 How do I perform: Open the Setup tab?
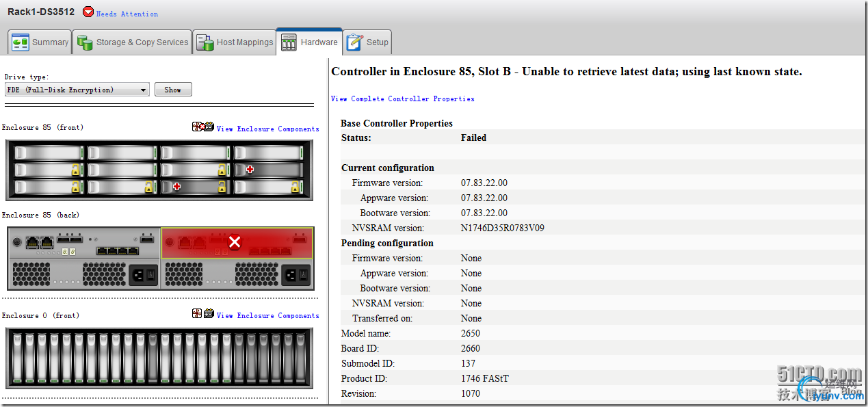367,42
